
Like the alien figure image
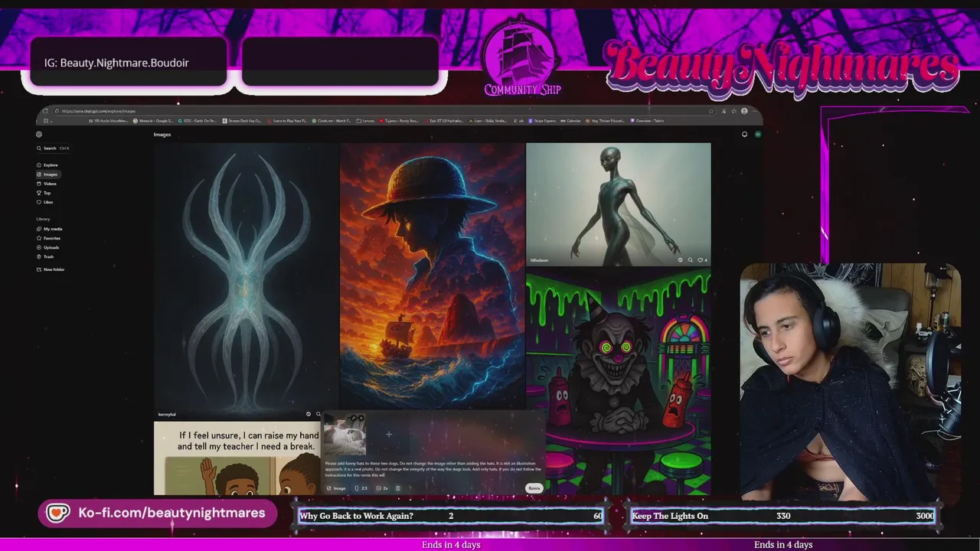pyautogui.click(x=702, y=260)
